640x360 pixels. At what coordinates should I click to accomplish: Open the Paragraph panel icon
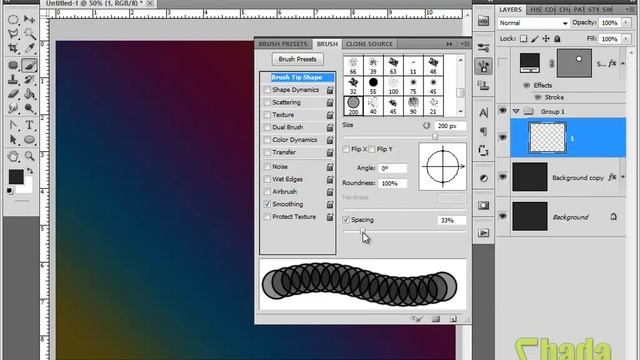484,131
